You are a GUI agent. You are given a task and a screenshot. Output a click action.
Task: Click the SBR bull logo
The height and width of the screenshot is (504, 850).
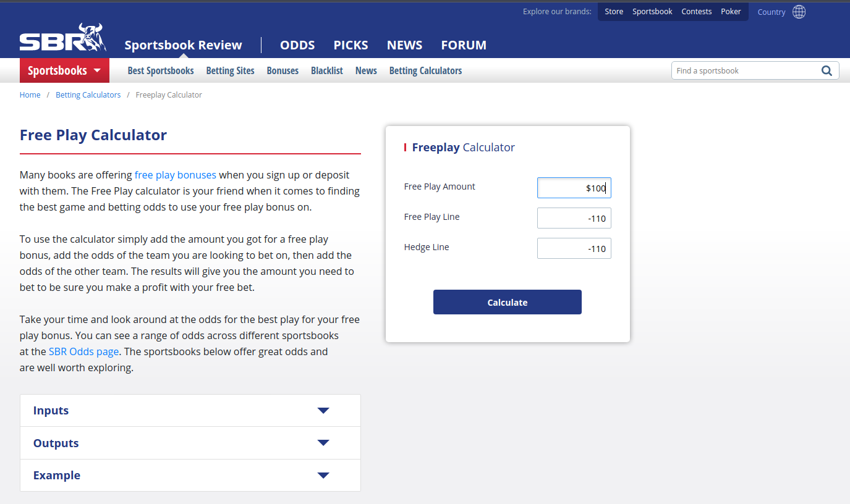[63, 38]
